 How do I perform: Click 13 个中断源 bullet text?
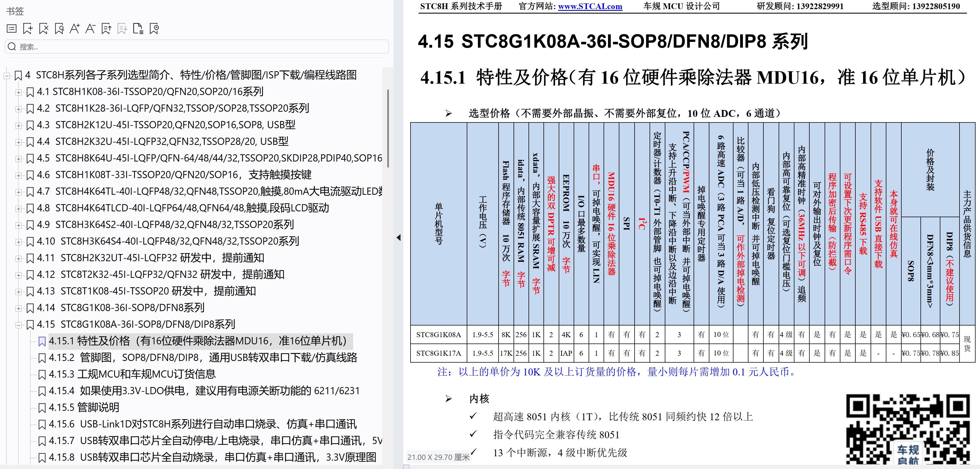pyautogui.click(x=560, y=453)
